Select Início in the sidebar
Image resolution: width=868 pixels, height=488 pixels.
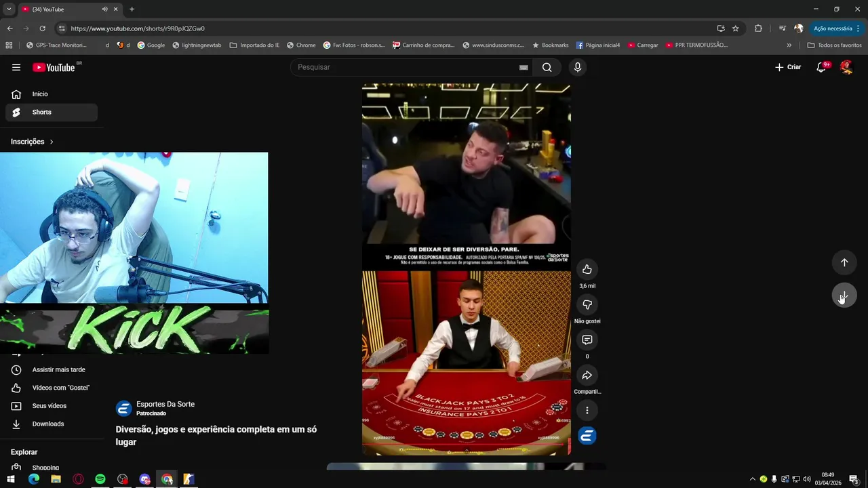point(52,94)
